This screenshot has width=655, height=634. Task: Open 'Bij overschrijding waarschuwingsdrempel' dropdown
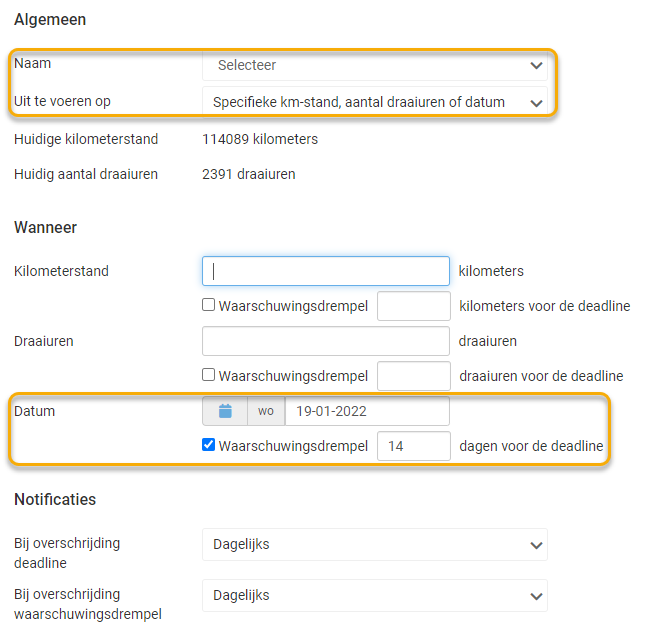(x=375, y=595)
